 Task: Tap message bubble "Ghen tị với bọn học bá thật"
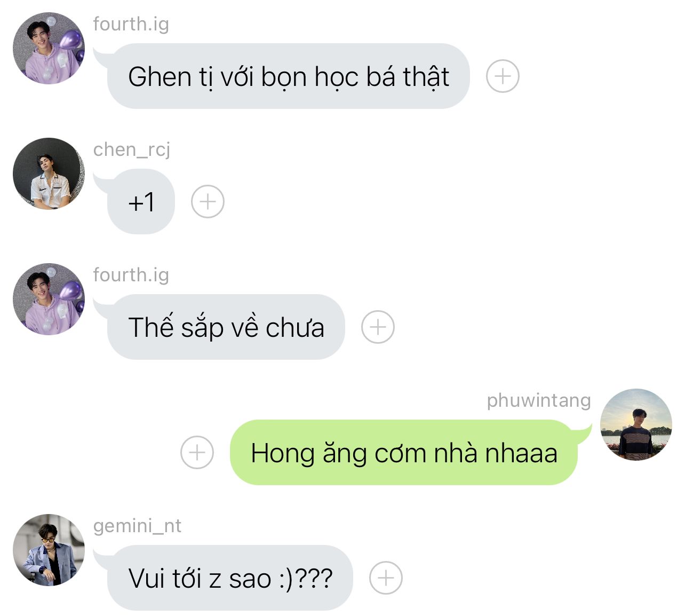pos(288,76)
